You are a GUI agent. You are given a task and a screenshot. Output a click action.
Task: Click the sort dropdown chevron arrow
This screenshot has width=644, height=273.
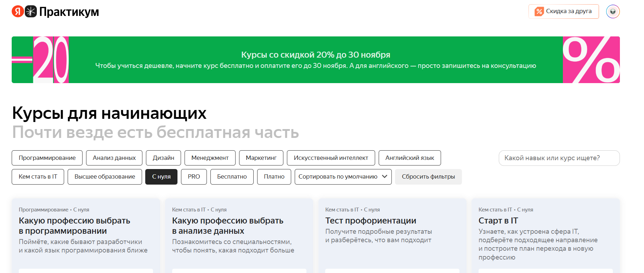(385, 176)
